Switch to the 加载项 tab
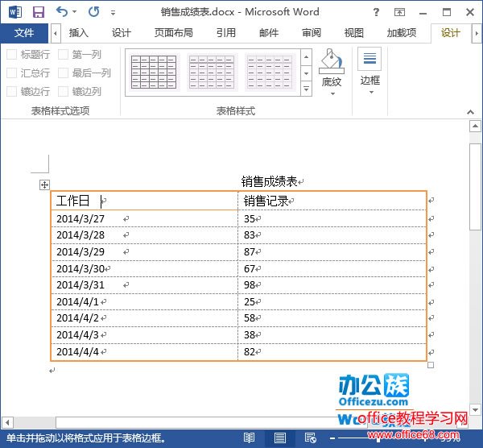 pyautogui.click(x=402, y=33)
